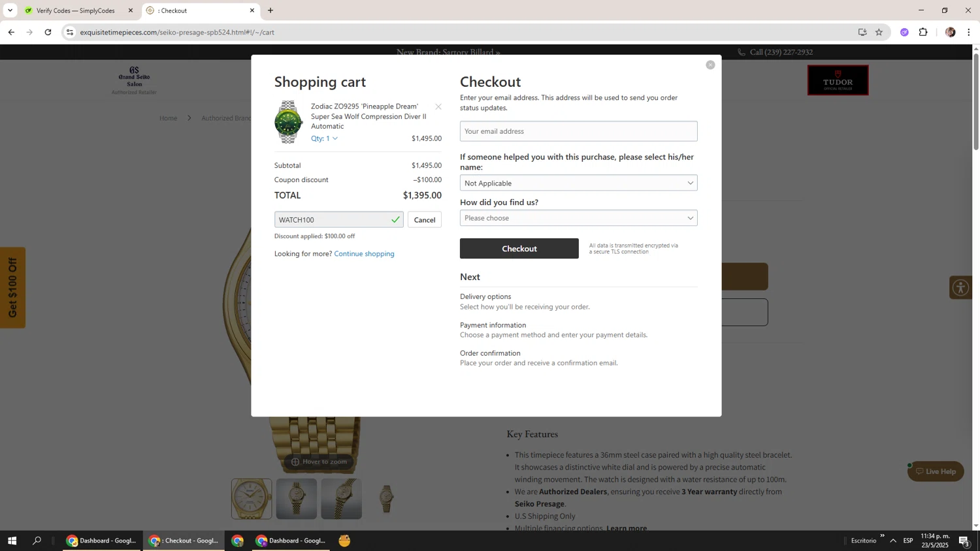Bookmark this page with star icon
The width and height of the screenshot is (980, 551).
(879, 32)
